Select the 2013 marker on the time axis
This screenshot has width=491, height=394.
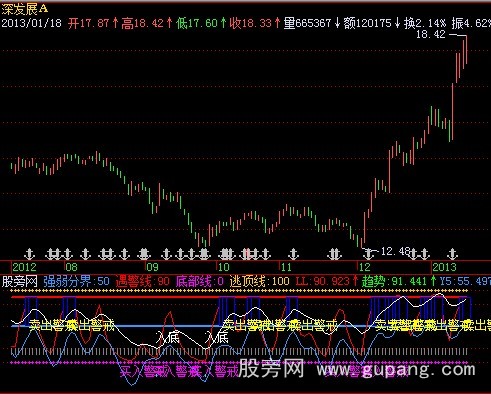[x=444, y=267]
